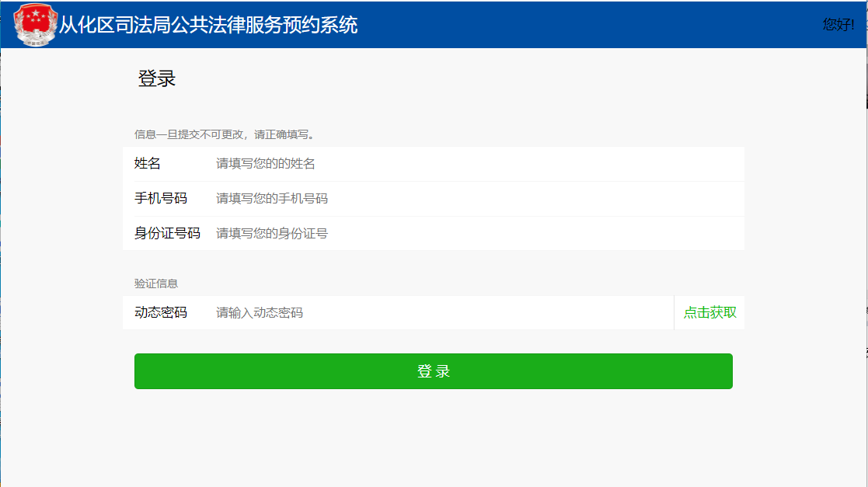868x487 pixels.
Task: Click the 姓名 field label
Action: pyautogui.click(x=147, y=164)
